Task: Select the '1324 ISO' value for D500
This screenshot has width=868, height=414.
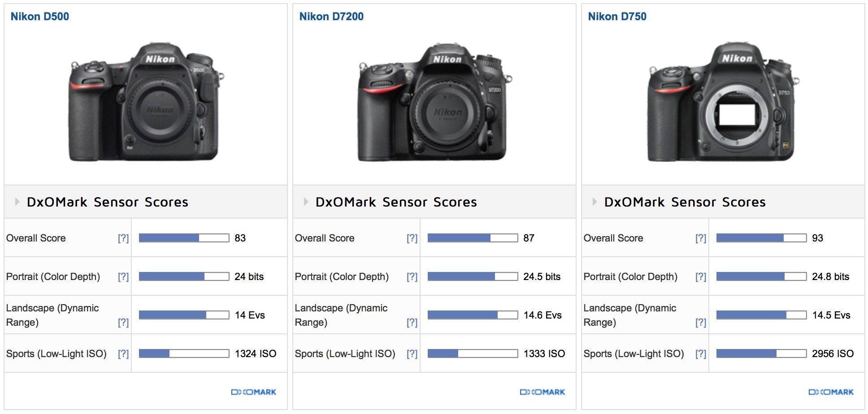Action: pos(256,354)
